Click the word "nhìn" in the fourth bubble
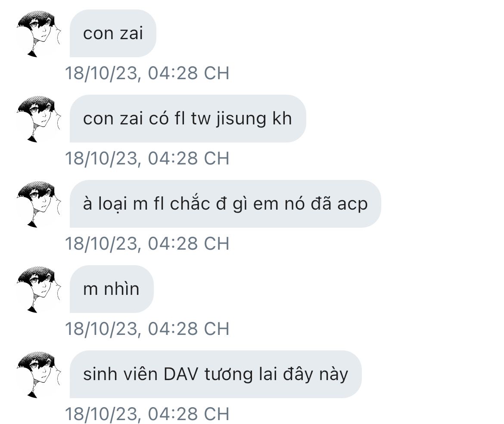The width and height of the screenshot is (504, 424). click(121, 289)
